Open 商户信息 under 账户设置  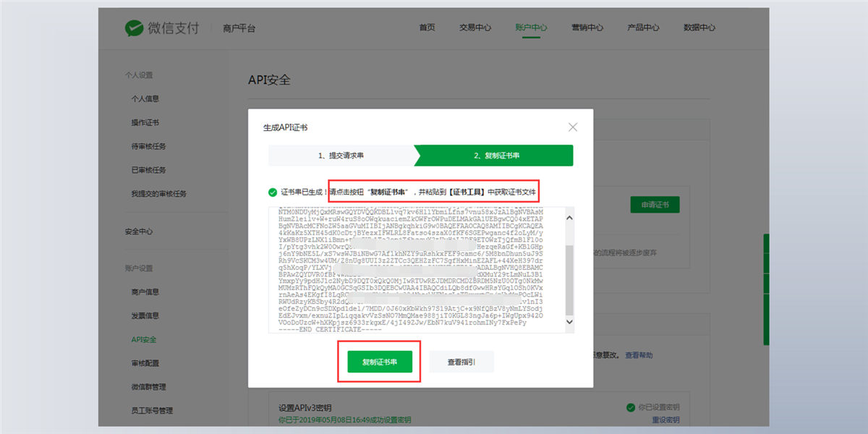coord(145,292)
